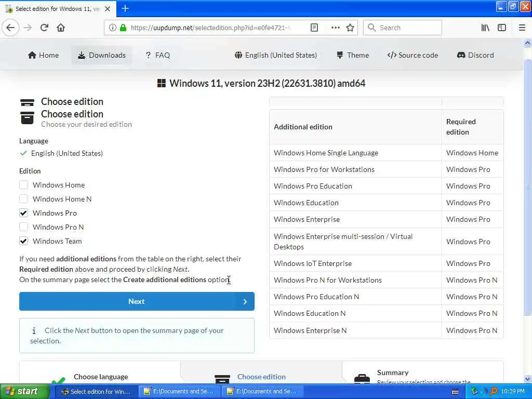Focus the browser Search field

click(x=403, y=28)
